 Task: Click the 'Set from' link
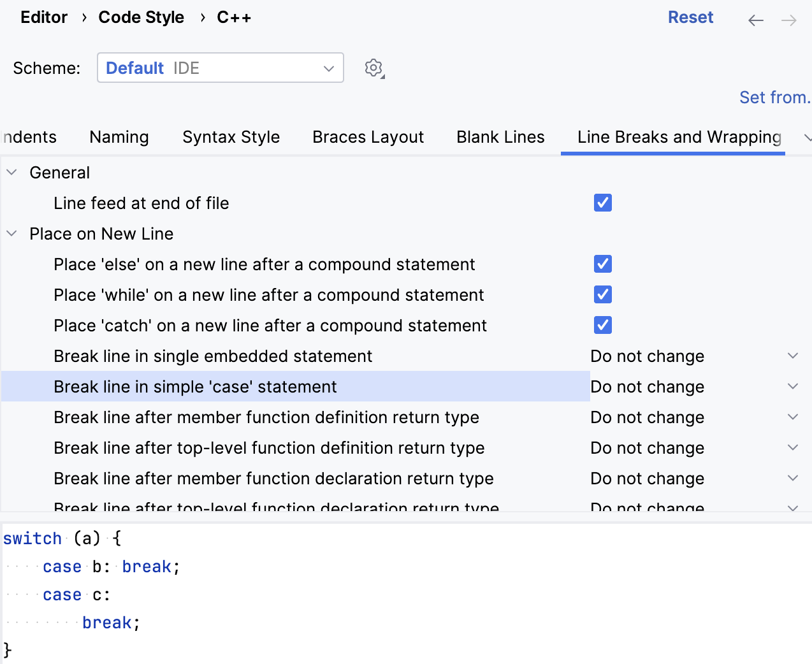point(773,97)
